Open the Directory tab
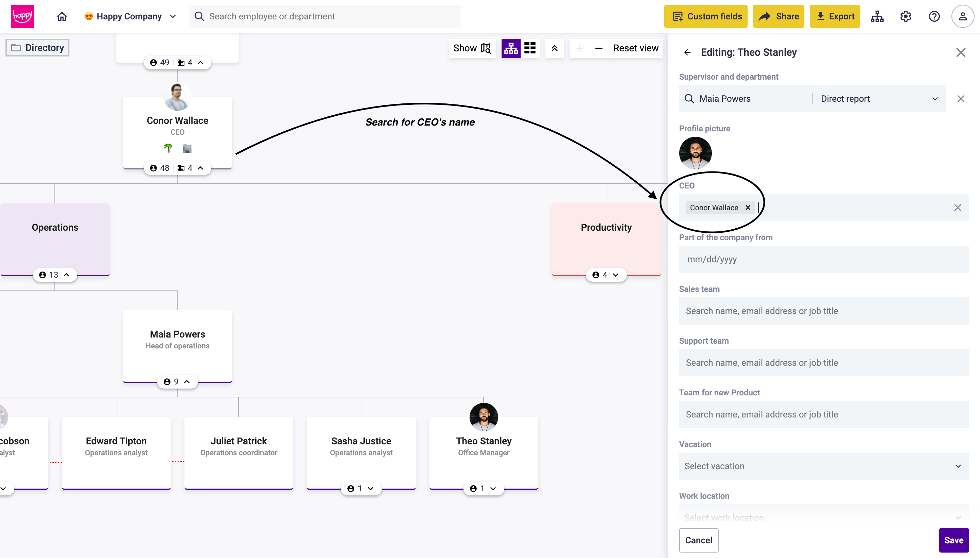980x558 pixels. coord(37,48)
